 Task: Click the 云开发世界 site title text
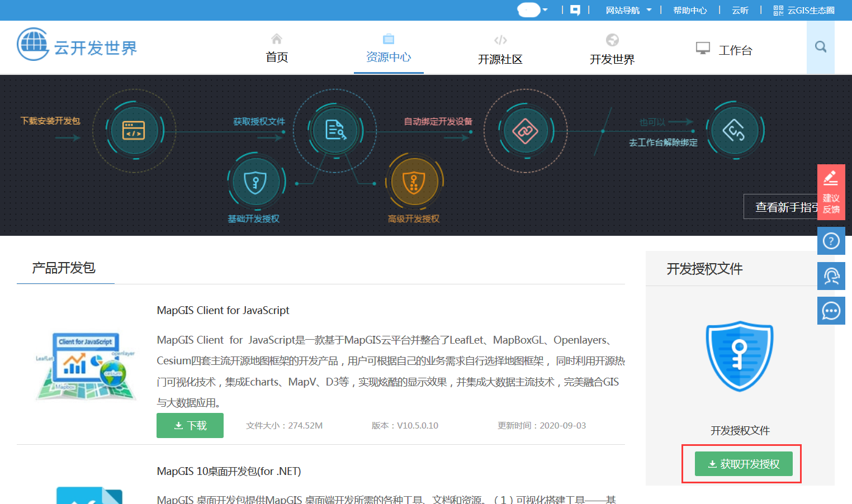[x=95, y=48]
